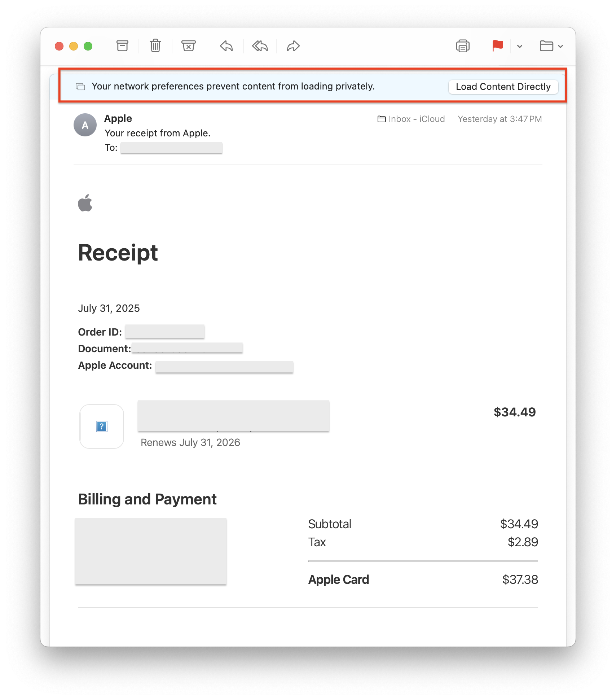Screen dimensions: 616x700
Task: Click the network preferences warning text
Action: 233,87
